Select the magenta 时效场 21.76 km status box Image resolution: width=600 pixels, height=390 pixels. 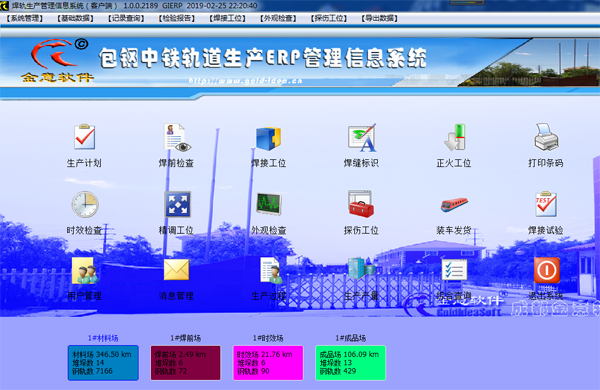[x=268, y=363]
